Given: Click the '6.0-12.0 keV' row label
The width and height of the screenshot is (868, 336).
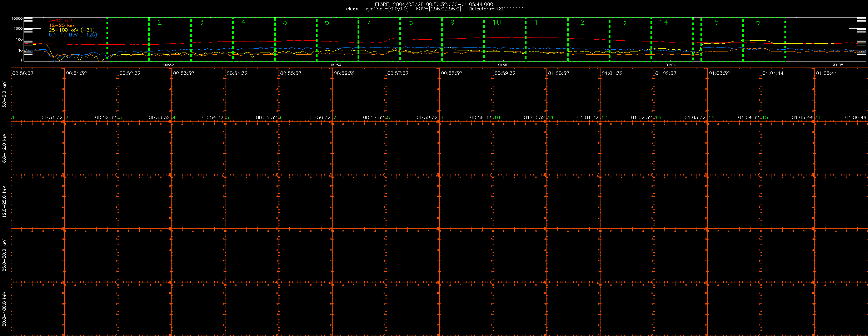Looking at the screenshot, I should [x=4, y=148].
